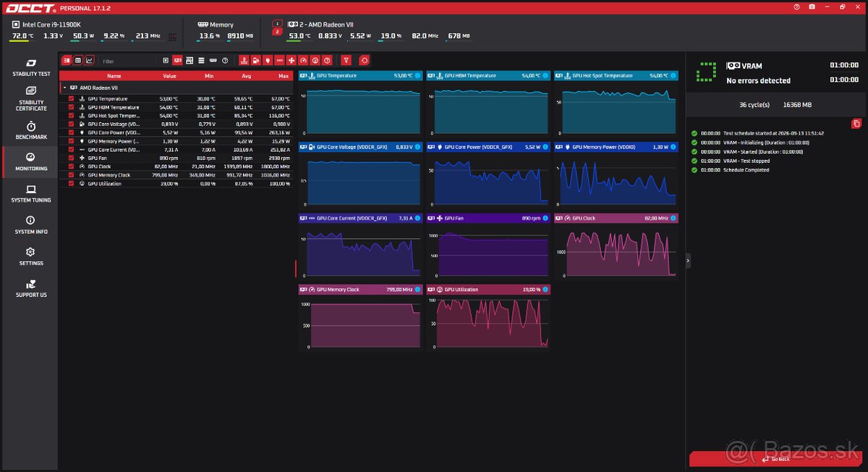Open info for the GPU Fan graph

pos(545,218)
